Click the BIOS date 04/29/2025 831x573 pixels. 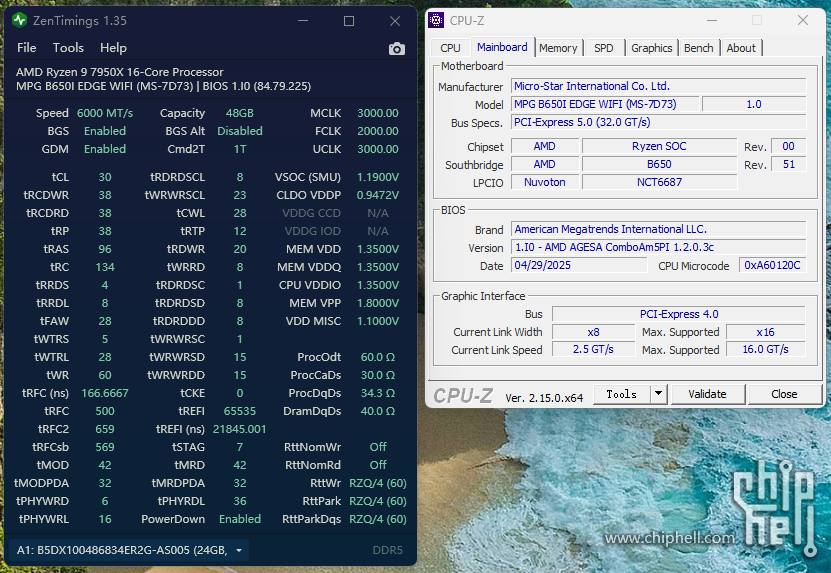pos(579,265)
